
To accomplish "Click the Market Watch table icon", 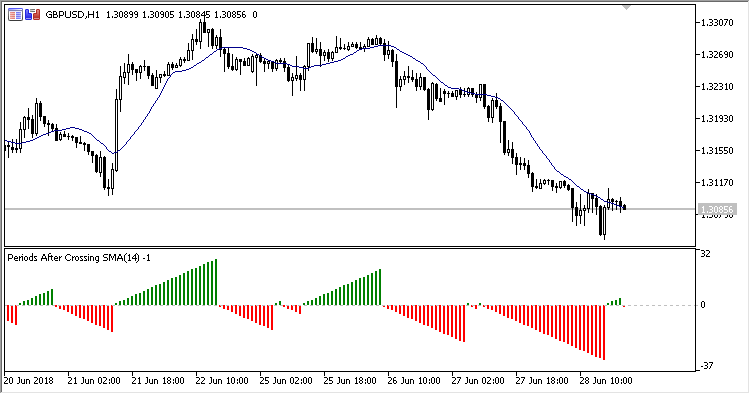I will click(15, 15).
